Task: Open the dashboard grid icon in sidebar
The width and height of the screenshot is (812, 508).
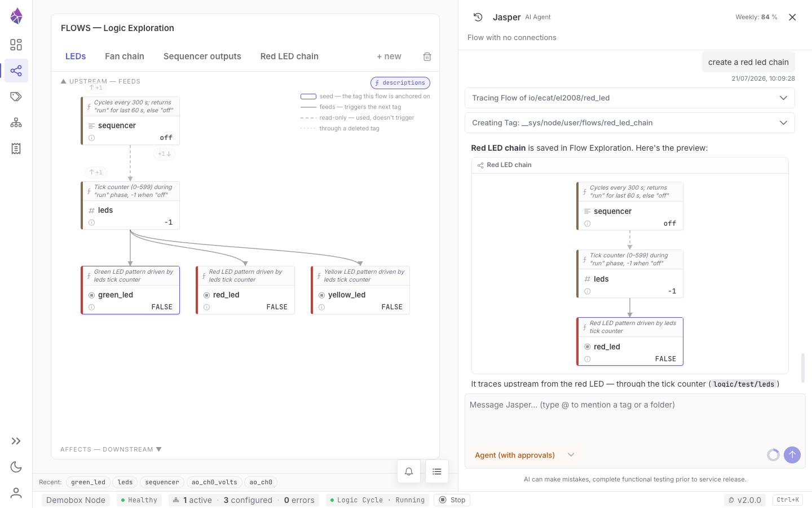Action: tap(16, 45)
